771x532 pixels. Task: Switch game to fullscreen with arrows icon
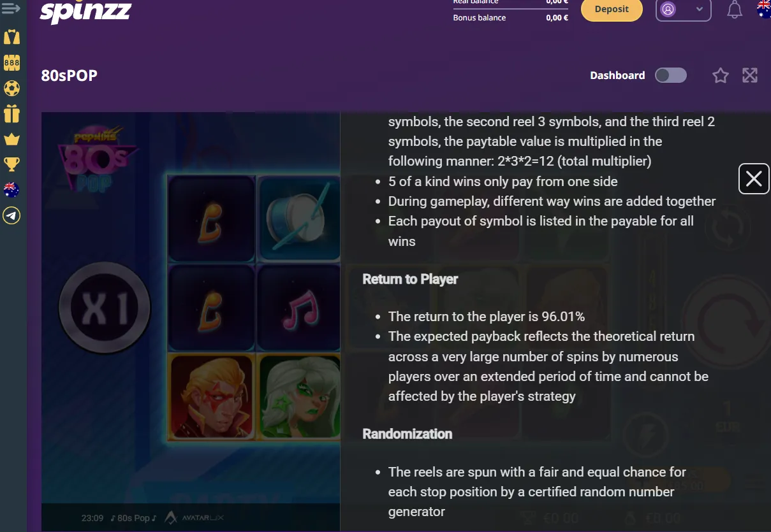point(750,75)
